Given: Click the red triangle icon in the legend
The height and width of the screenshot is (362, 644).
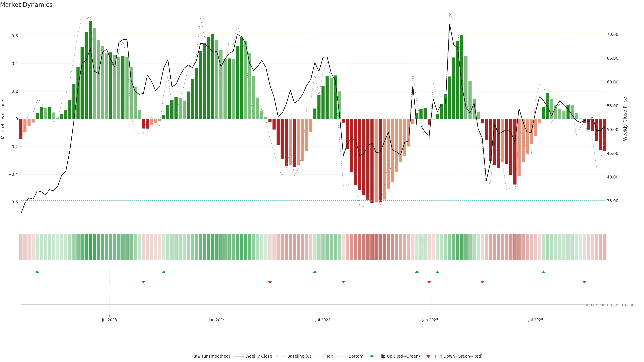Looking at the screenshot, I should pyautogui.click(x=428, y=356).
